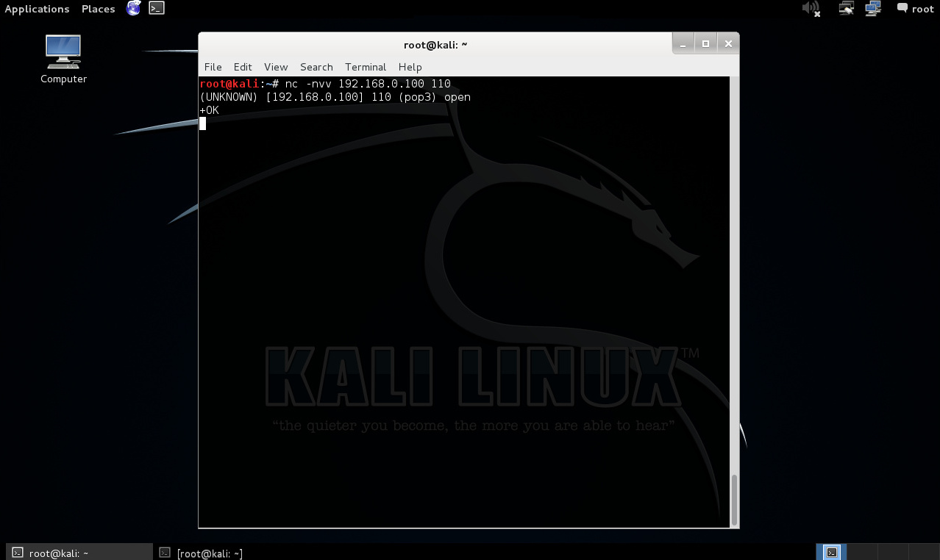Click the muted volume speaker icon

point(811,9)
